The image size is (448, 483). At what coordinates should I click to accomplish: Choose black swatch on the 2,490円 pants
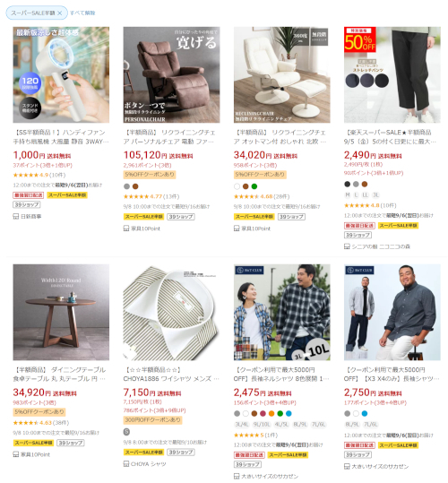(x=348, y=185)
